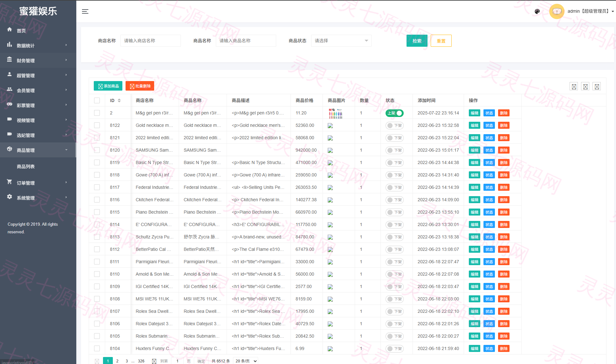The image size is (616, 364).
Task: Check the row checkbox for ID 8120
Action: pos(97,150)
